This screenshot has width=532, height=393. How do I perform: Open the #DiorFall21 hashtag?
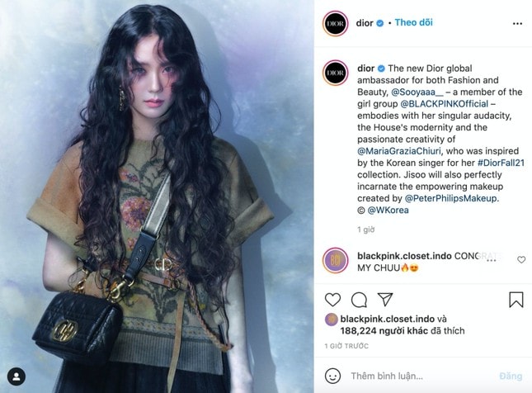point(501,163)
